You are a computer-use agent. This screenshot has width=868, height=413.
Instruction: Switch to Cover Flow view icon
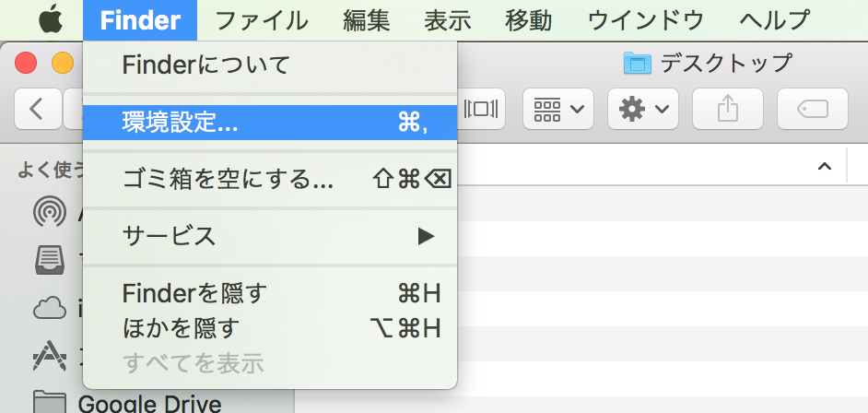[480, 109]
